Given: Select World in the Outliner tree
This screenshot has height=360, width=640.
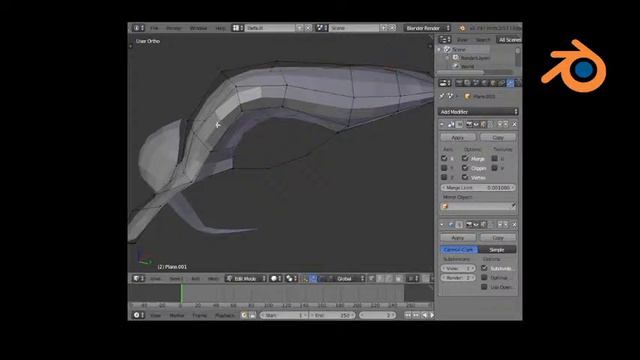Looking at the screenshot, I should click(467, 66).
